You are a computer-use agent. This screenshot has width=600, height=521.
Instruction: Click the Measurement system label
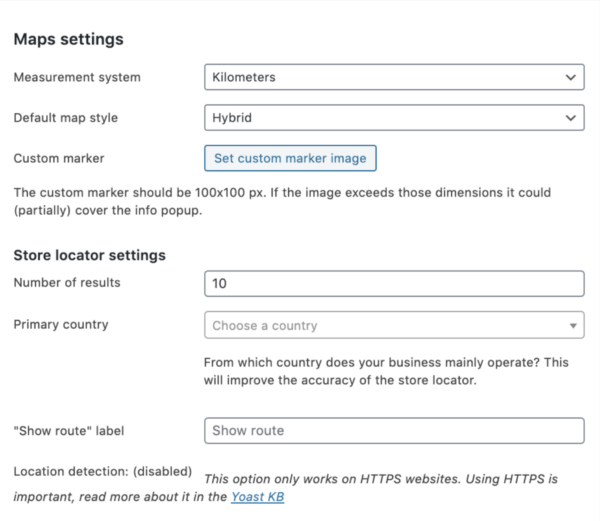[x=77, y=77]
